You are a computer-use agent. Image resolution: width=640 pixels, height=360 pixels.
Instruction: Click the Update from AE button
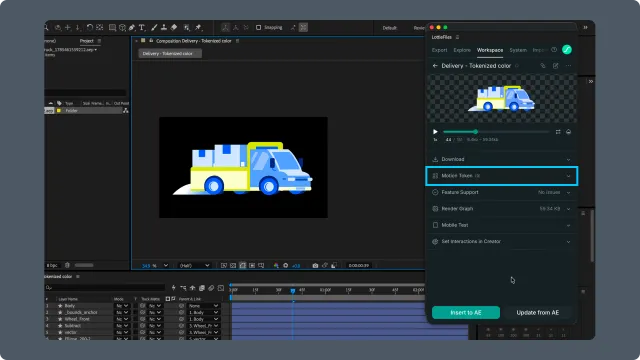coord(538,313)
